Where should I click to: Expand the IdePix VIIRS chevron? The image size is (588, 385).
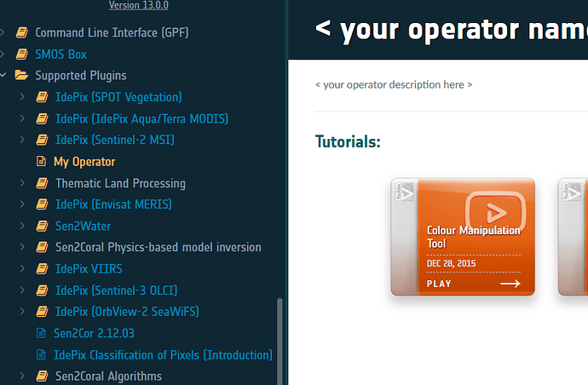pos(22,268)
